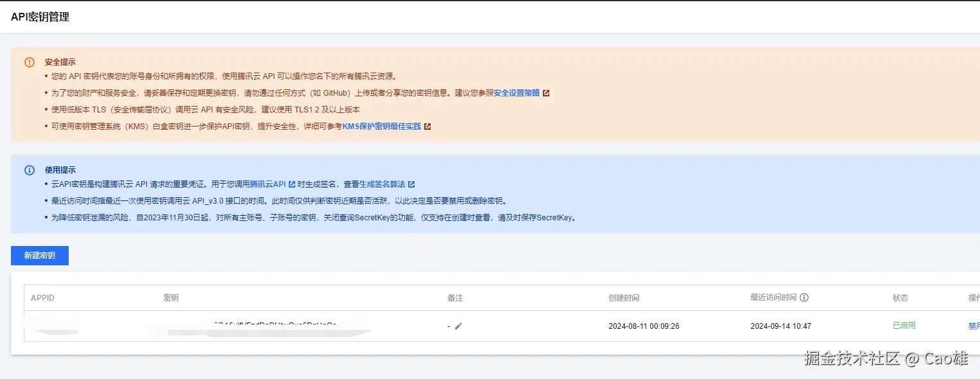Open the KMS保护密钥最佳实践 link
980x379 pixels.
pos(382,127)
